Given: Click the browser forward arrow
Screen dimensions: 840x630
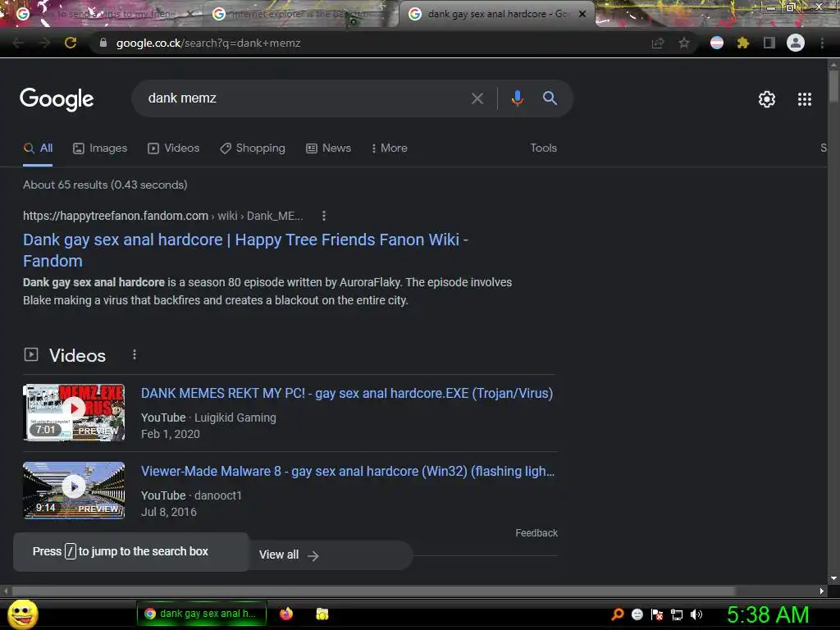Looking at the screenshot, I should 44,43.
